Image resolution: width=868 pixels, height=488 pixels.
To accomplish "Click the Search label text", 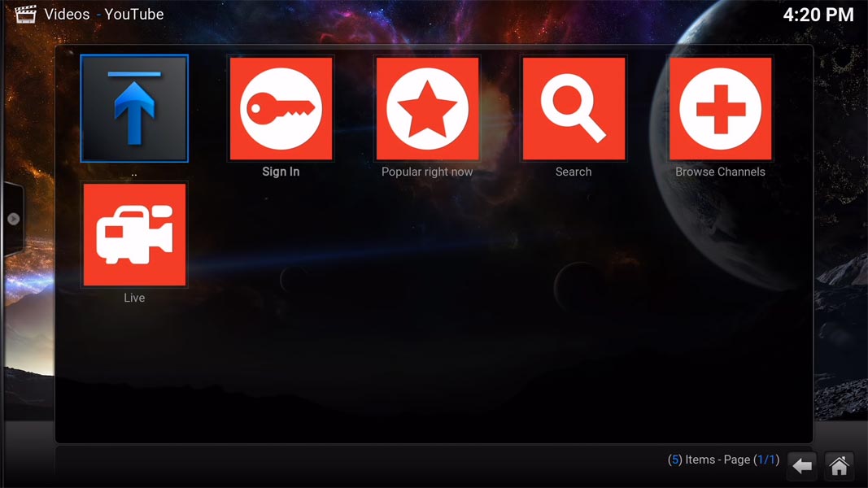I will tap(574, 172).
